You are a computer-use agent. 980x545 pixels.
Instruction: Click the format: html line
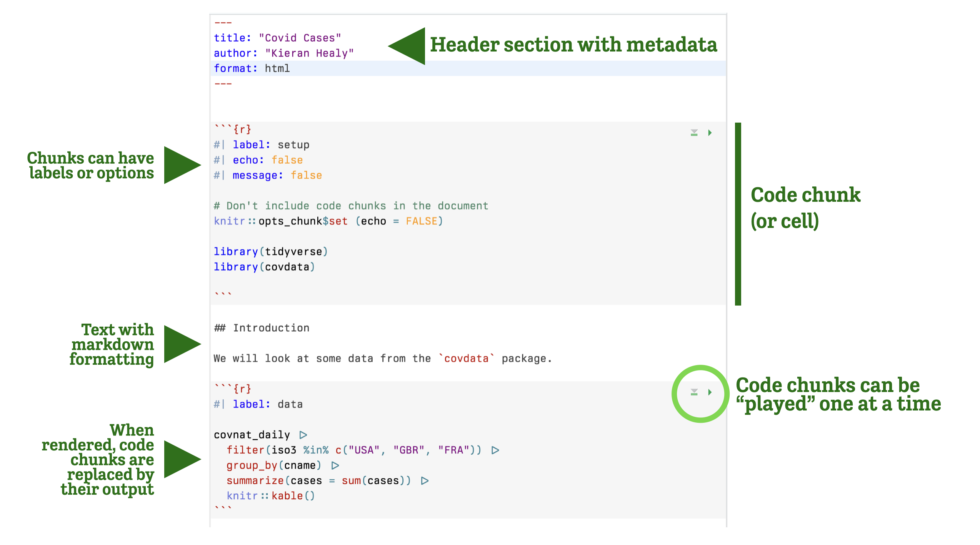[252, 68]
